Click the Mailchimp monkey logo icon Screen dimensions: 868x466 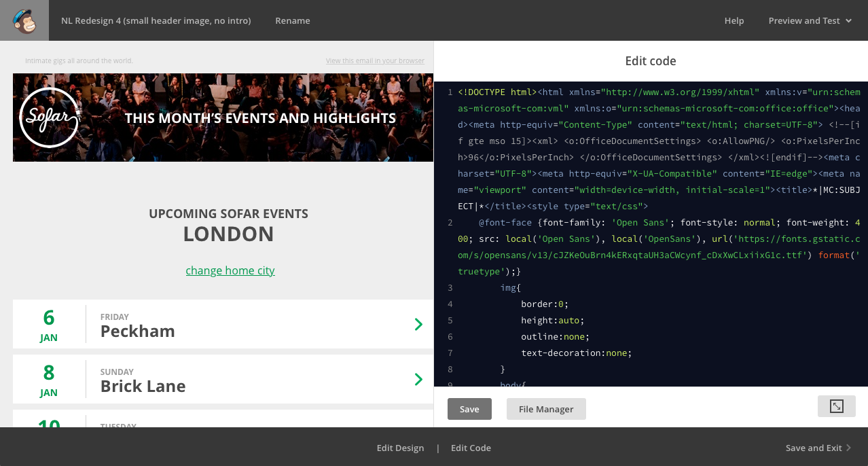(x=24, y=20)
